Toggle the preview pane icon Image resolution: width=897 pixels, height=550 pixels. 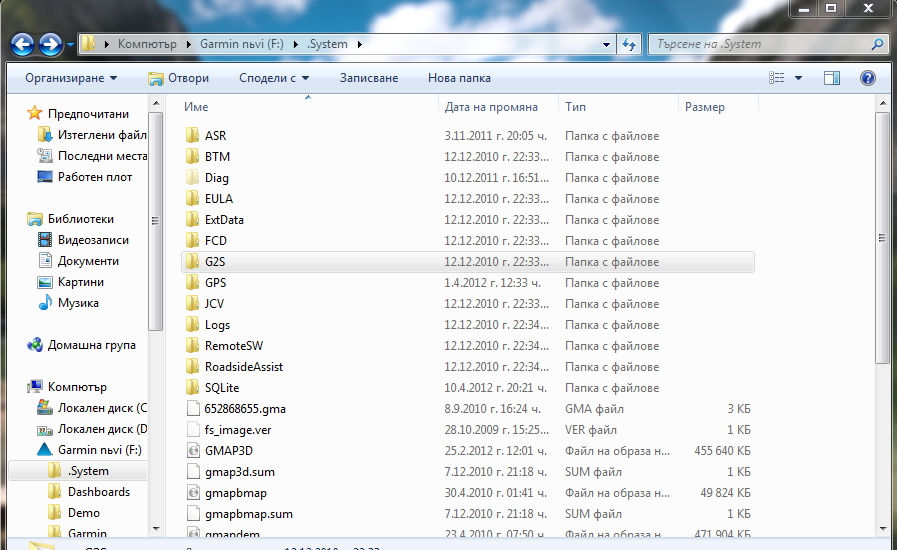(x=832, y=78)
